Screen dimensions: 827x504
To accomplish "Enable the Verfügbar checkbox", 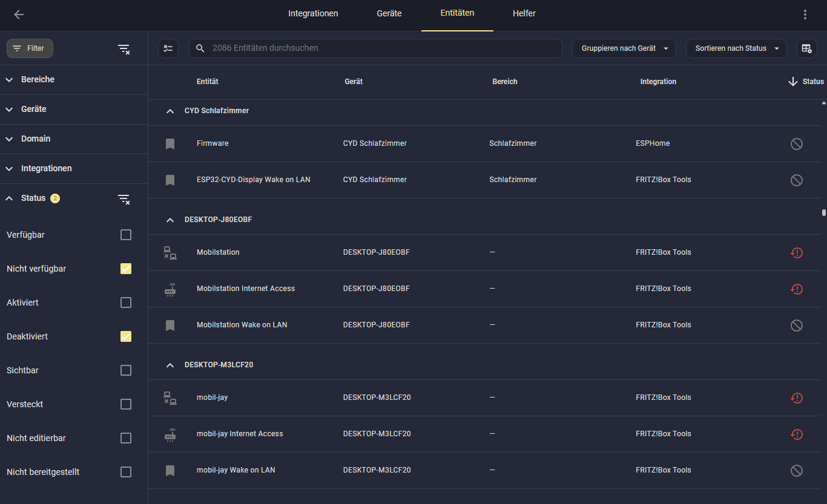I will click(126, 235).
